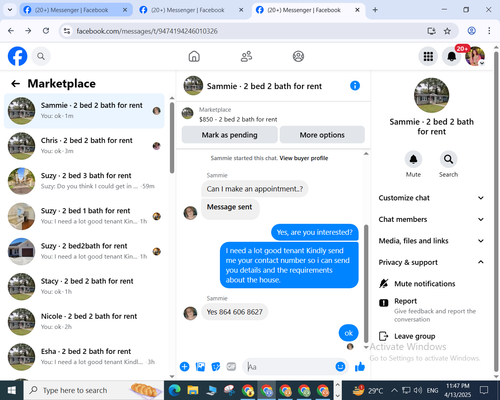
Task: Open the Windows Start button
Action: pyautogui.click(x=12, y=390)
